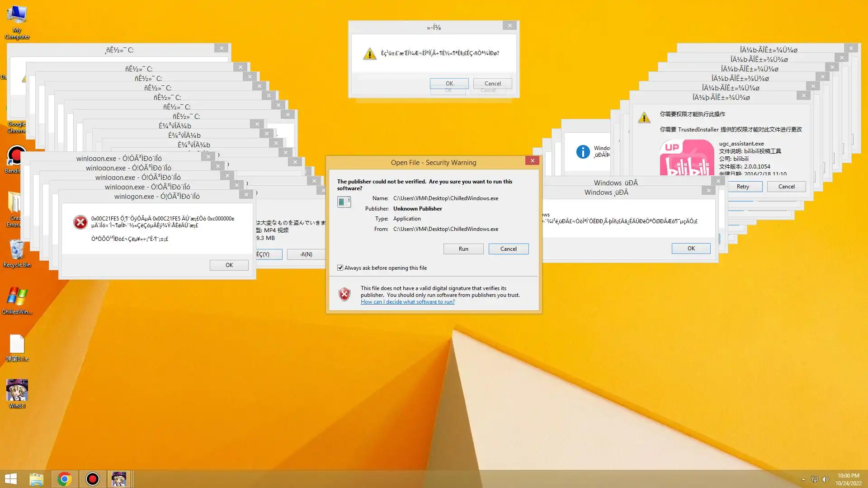Click OK in Windows garbled message dialog
Screen dimensions: 868x488
[690, 249]
